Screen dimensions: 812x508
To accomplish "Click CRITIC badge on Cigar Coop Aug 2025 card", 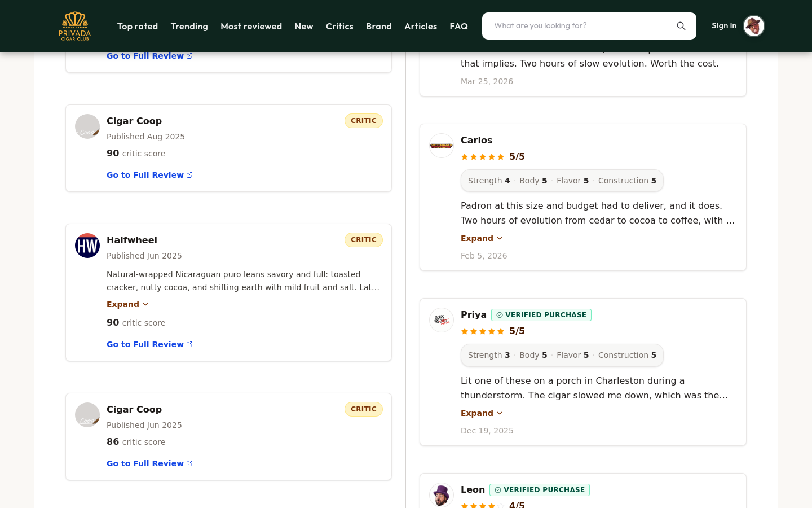I will [x=364, y=121].
